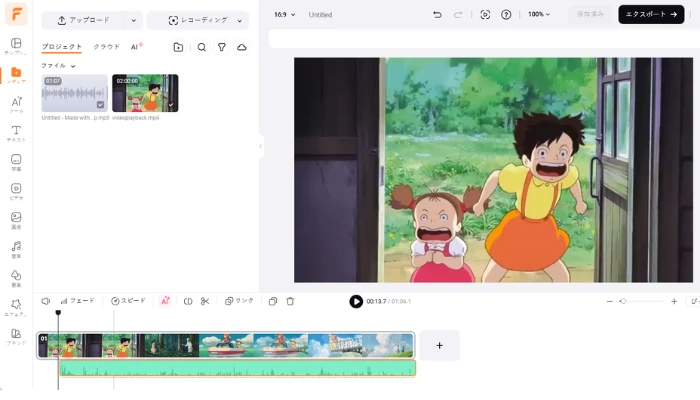Click the Fade (フェード) button

click(x=77, y=301)
